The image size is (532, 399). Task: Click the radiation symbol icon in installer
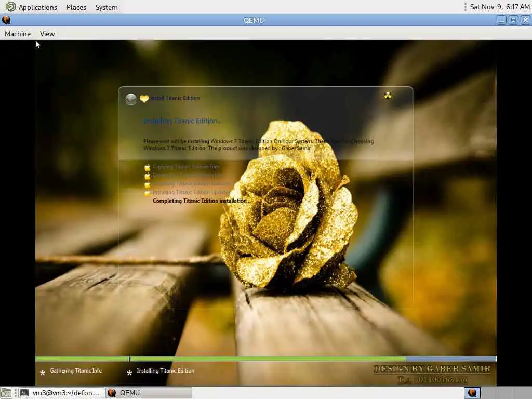tap(388, 96)
